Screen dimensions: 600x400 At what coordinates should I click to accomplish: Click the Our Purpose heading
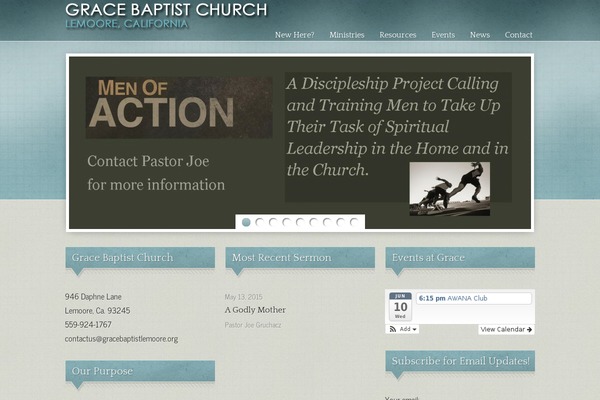click(x=102, y=371)
